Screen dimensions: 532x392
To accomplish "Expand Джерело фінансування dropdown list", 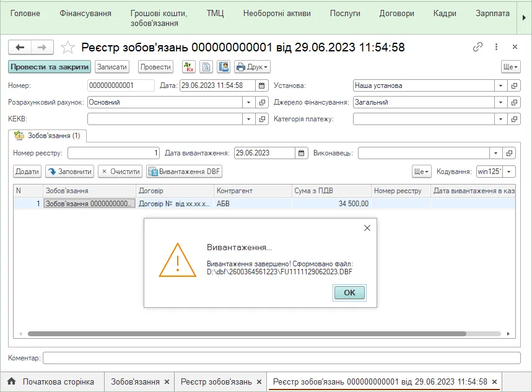I will [501, 102].
